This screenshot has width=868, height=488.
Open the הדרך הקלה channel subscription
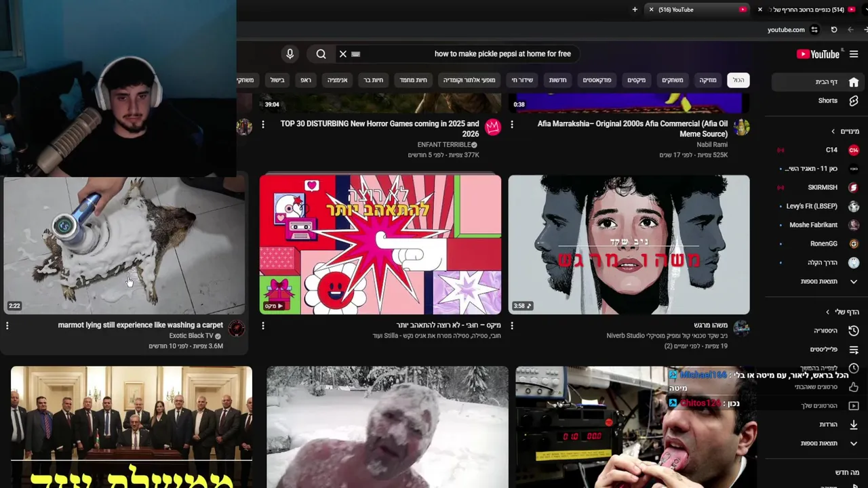point(819,262)
